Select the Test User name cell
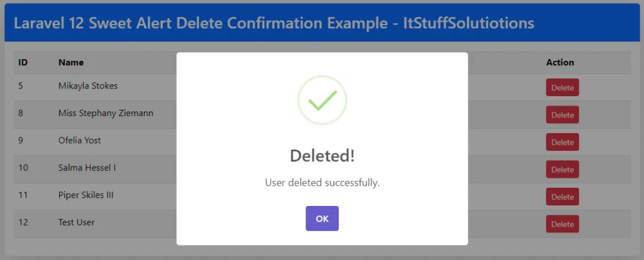Image resolution: width=644 pixels, height=260 pixels. click(x=77, y=222)
